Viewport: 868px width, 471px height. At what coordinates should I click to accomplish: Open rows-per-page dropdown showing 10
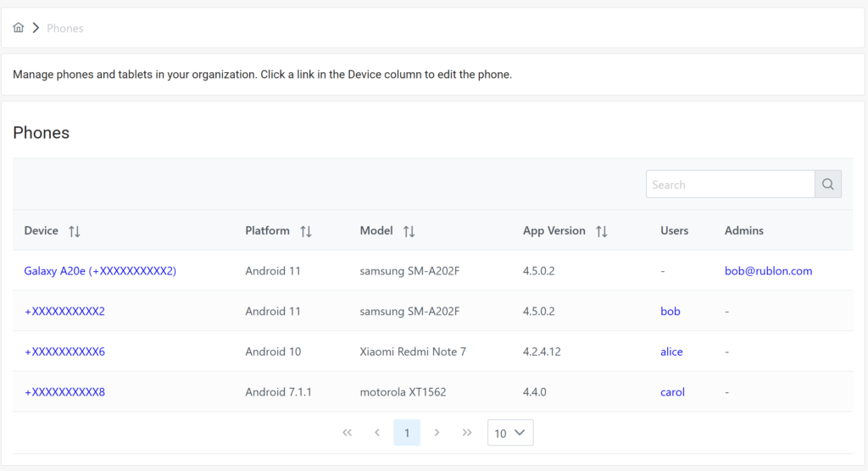(510, 433)
